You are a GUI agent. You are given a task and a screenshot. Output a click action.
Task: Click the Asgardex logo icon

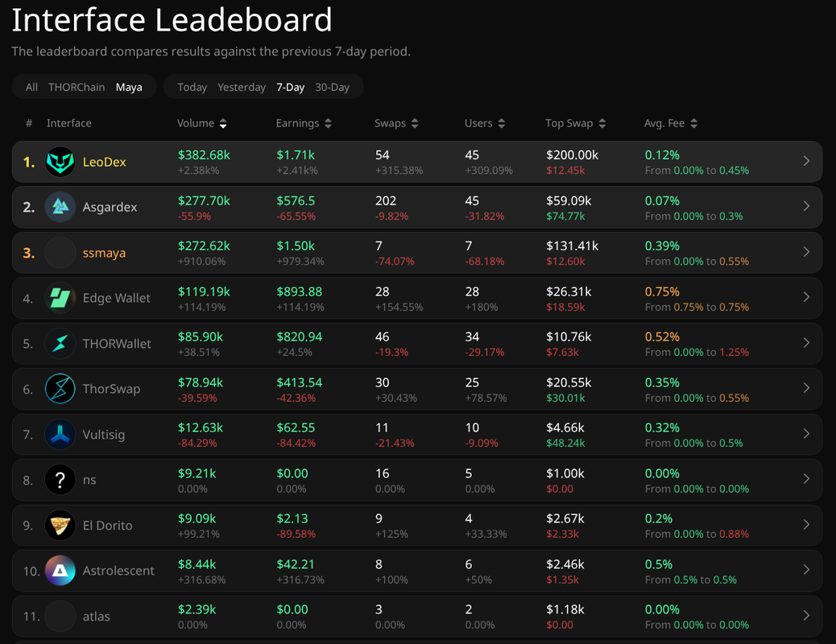pos(60,207)
